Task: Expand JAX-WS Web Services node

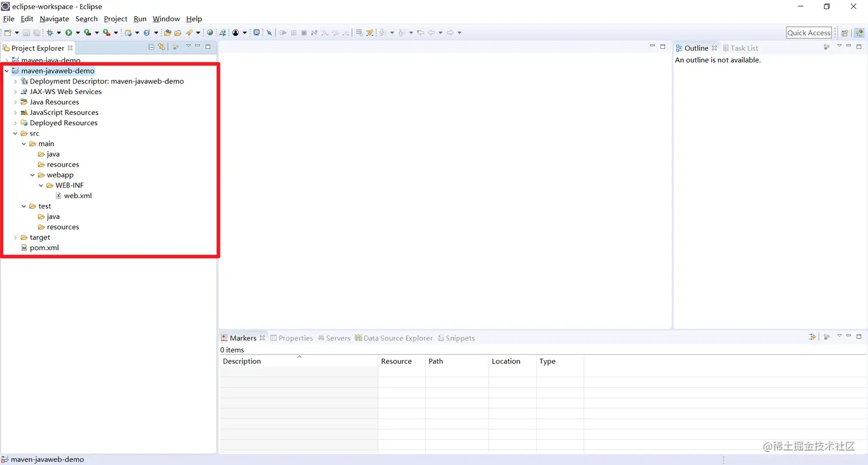Action: [15, 92]
